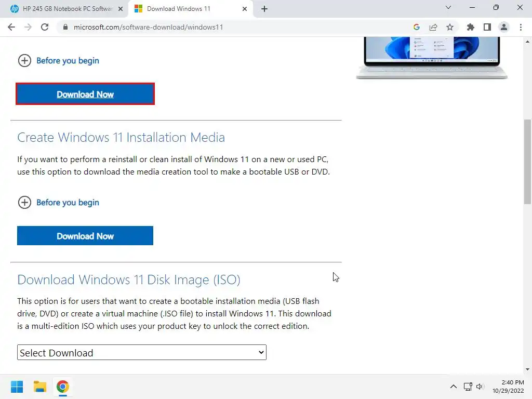The width and height of the screenshot is (532, 399).
Task: Click the page vertical scrollbar thumb
Action: [x=527, y=162]
